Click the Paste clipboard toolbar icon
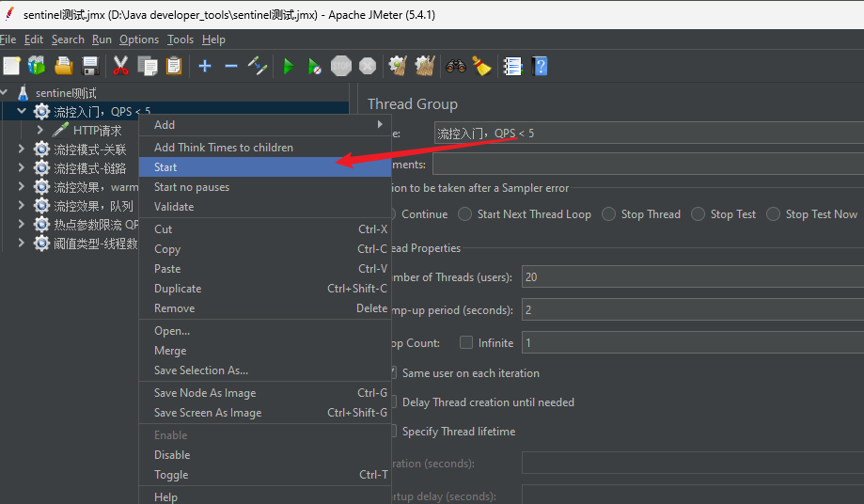Image resolution: width=864 pixels, height=504 pixels. [x=174, y=66]
